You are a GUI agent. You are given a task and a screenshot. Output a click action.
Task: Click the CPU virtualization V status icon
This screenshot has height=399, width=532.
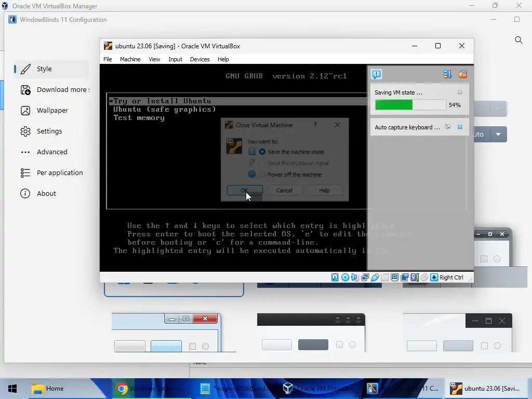pyautogui.click(x=414, y=277)
